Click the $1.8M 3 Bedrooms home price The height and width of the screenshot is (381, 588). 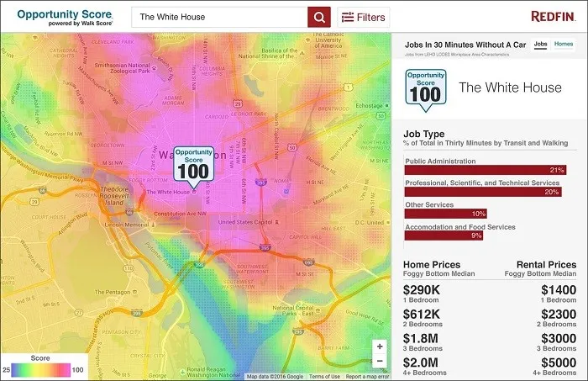[423, 342]
